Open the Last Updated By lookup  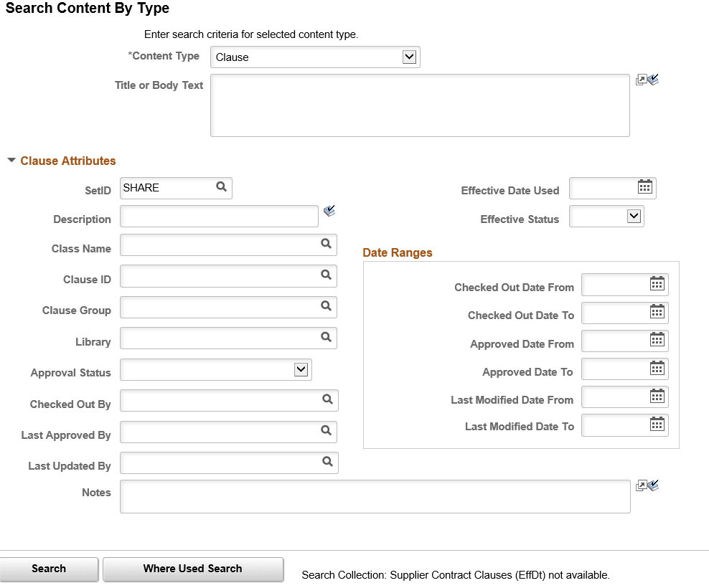point(328,463)
